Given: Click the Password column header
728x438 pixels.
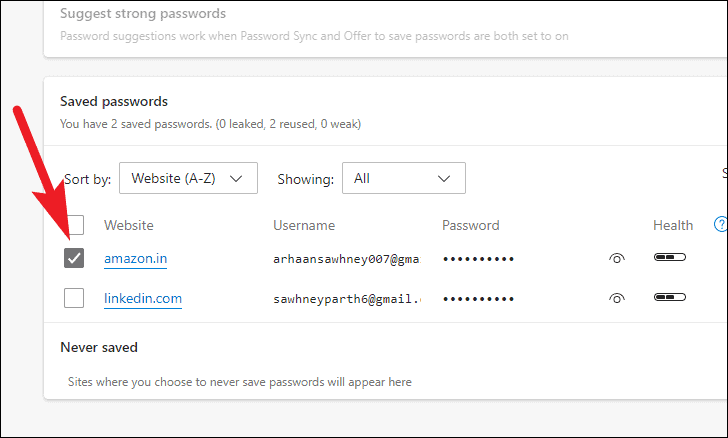Looking at the screenshot, I should [x=470, y=225].
